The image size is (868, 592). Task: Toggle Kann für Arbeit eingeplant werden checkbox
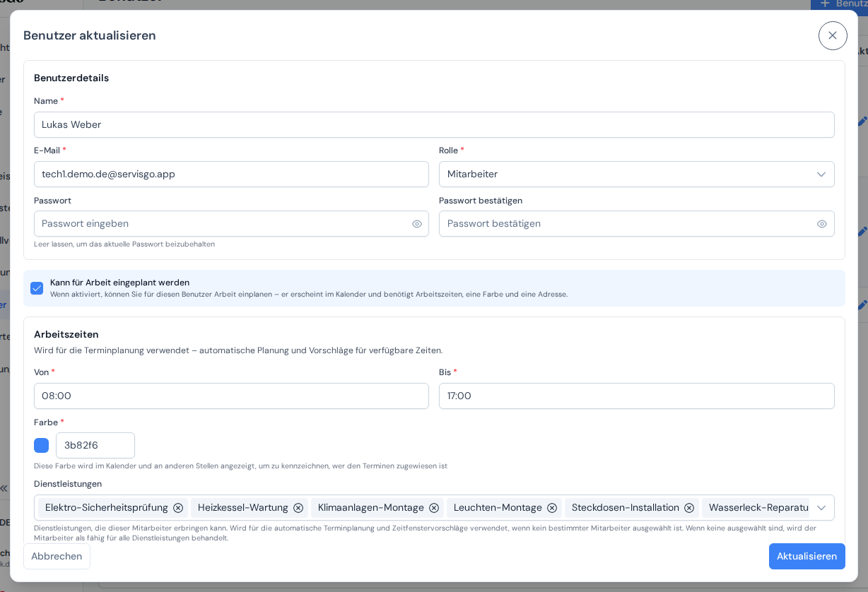tap(37, 288)
